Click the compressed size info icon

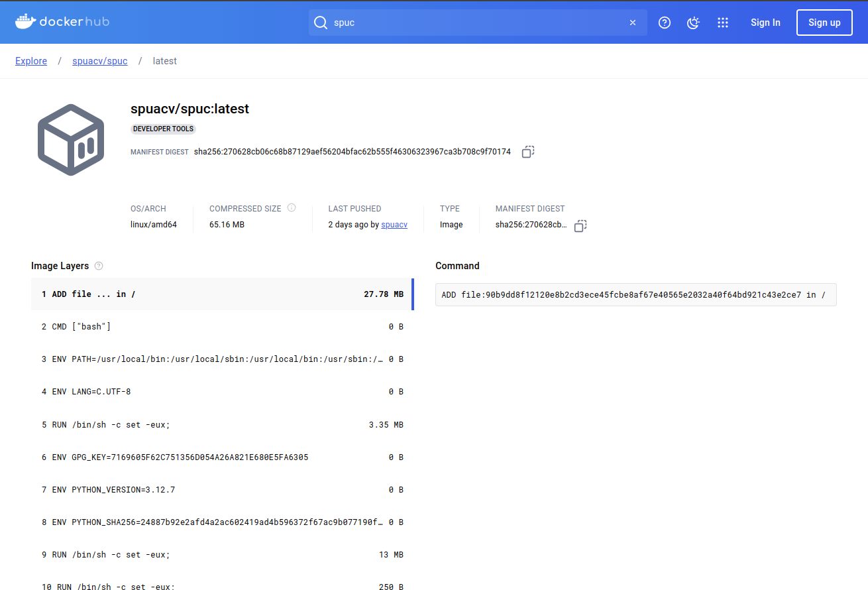coord(292,207)
